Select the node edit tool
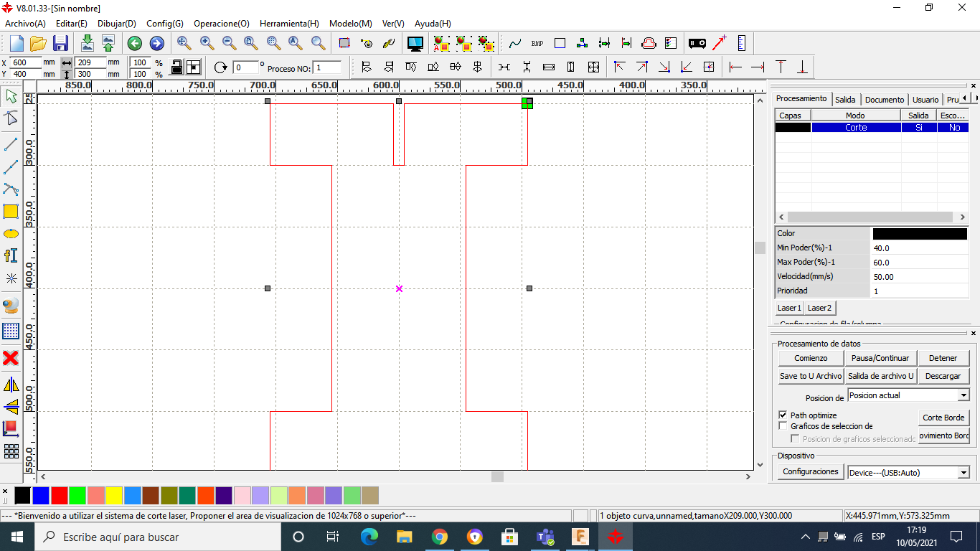Screen dimensions: 980x551 click(11, 119)
